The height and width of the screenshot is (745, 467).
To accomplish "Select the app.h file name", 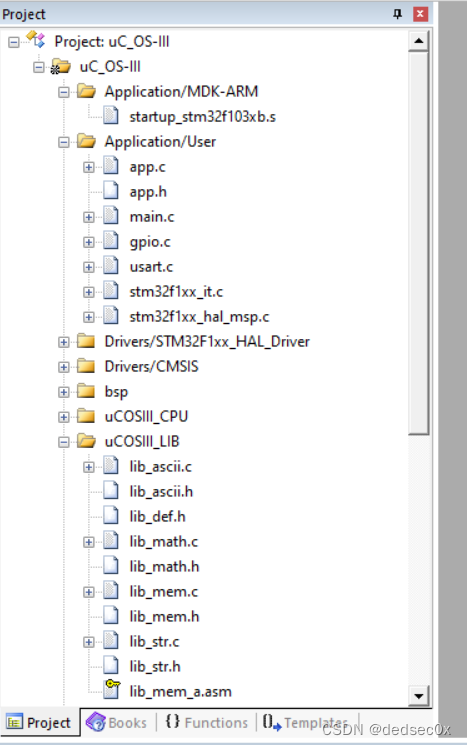I will pyautogui.click(x=148, y=191).
